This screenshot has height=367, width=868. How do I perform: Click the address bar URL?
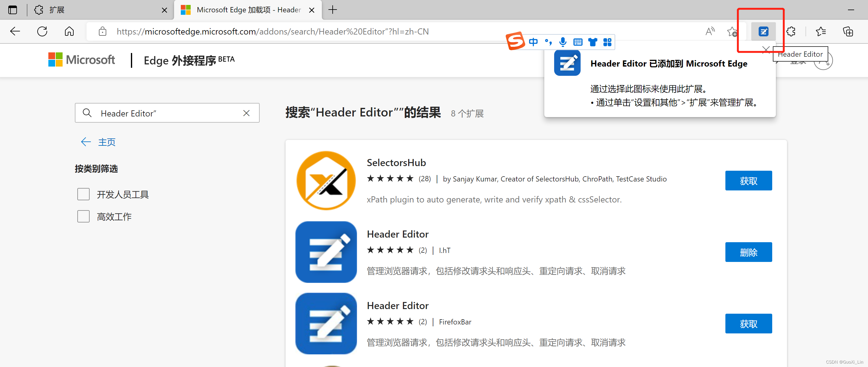(273, 31)
